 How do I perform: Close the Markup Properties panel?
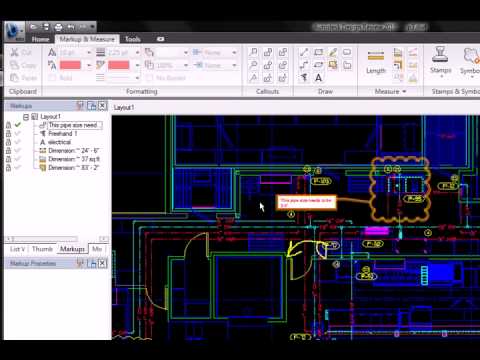[x=103, y=263]
